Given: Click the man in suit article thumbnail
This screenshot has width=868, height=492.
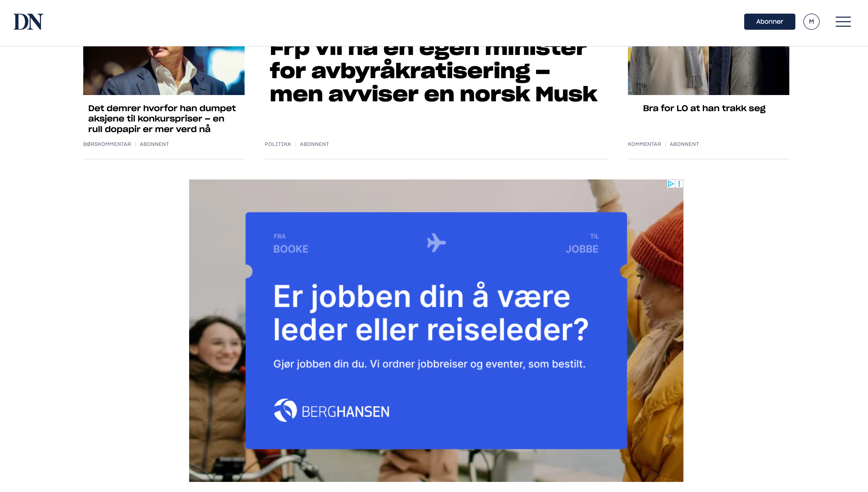Looking at the screenshot, I should point(164,71).
